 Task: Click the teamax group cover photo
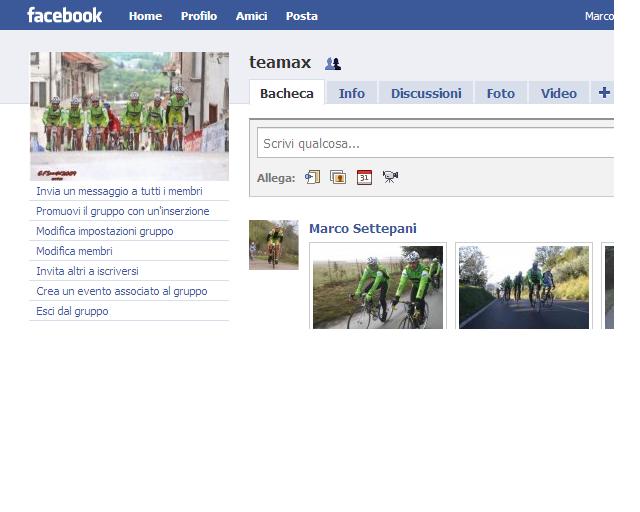[x=129, y=116]
